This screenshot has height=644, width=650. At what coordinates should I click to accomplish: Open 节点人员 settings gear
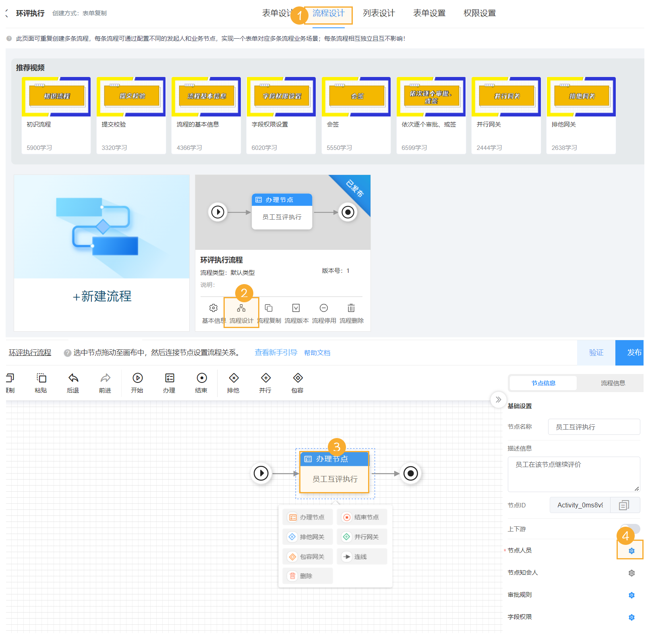coord(631,550)
